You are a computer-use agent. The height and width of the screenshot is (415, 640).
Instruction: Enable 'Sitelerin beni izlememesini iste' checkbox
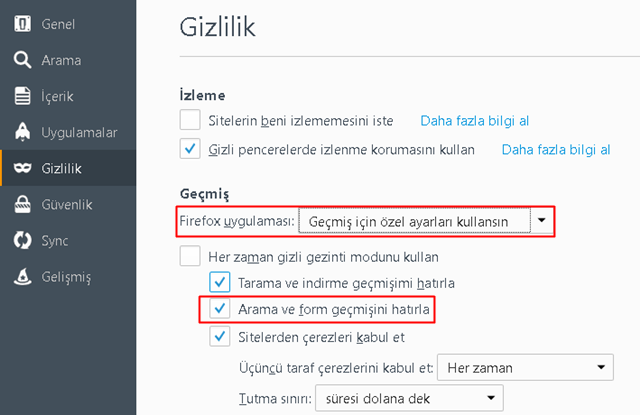click(190, 121)
